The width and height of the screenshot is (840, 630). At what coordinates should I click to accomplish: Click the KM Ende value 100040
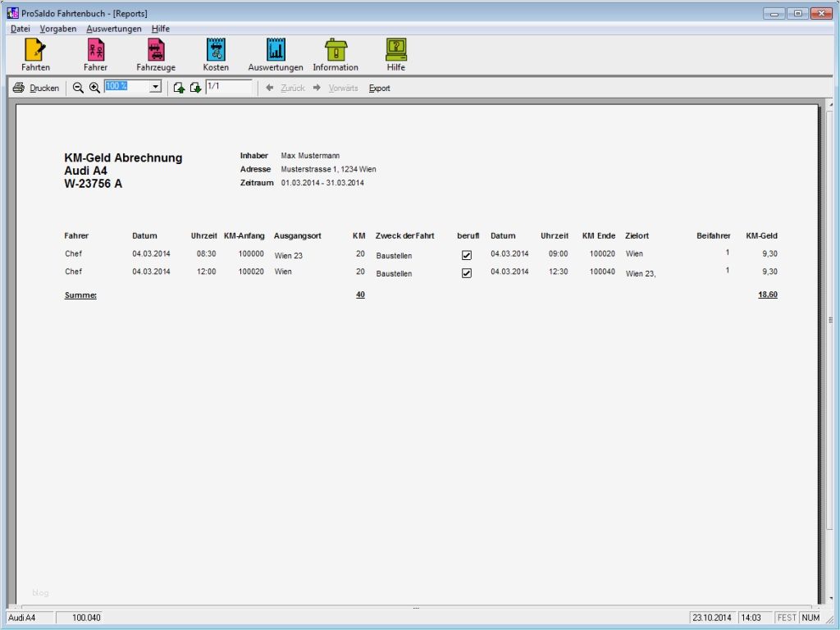point(602,272)
